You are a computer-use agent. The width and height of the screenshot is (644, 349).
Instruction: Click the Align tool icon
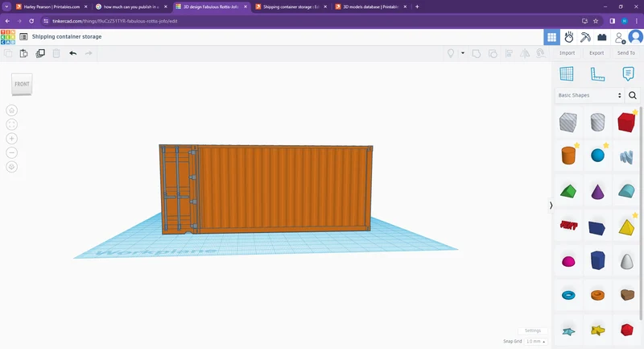[509, 53]
